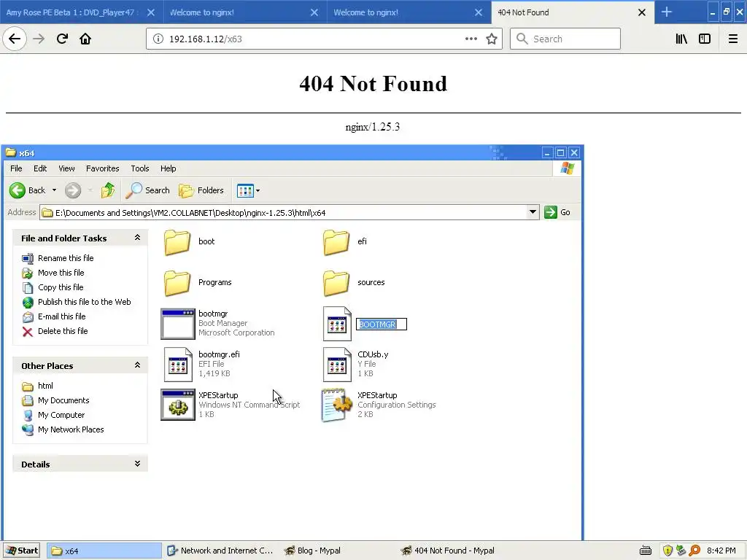The image size is (747, 560).
Task: Open the Tools menu
Action: tap(140, 168)
